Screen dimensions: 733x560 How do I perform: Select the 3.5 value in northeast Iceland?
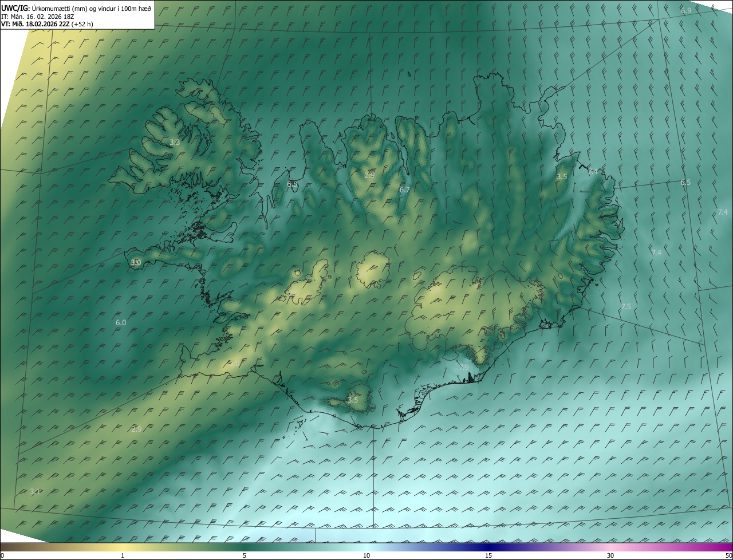562,177
